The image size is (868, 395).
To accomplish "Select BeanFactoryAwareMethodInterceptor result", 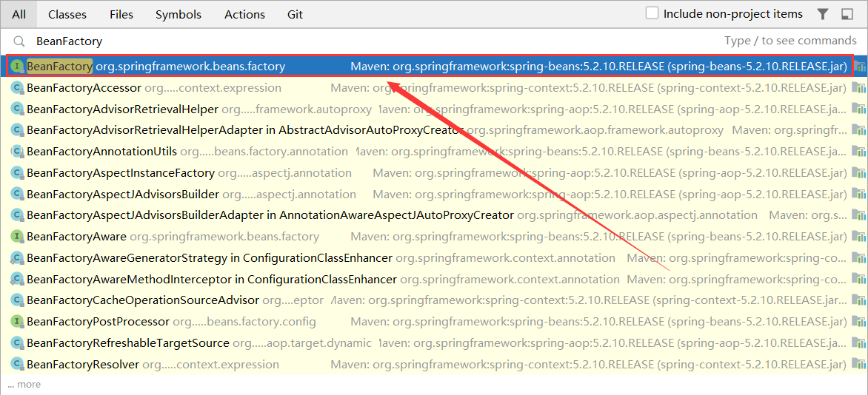I will point(434,279).
